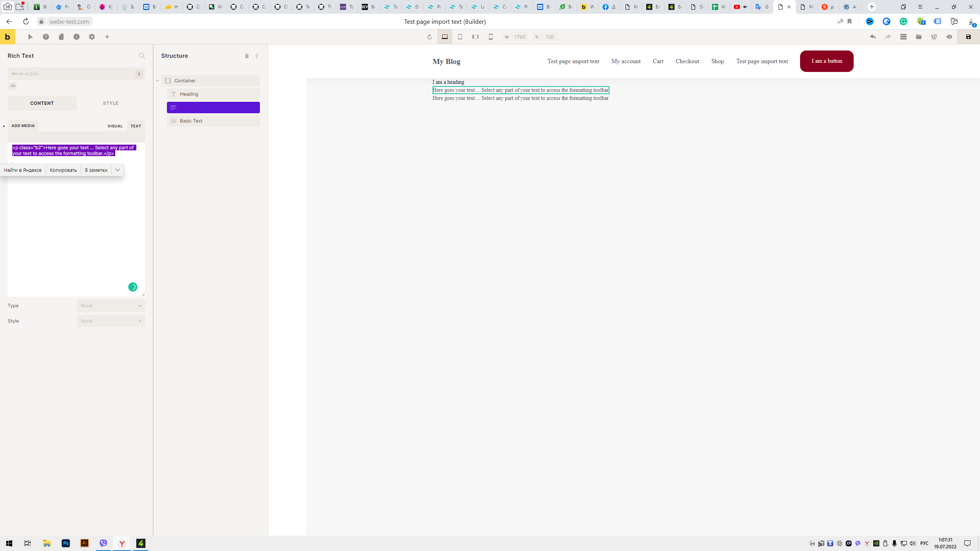The height and width of the screenshot is (551, 980).
Task: Open templates folder icon
Action: 919,37
